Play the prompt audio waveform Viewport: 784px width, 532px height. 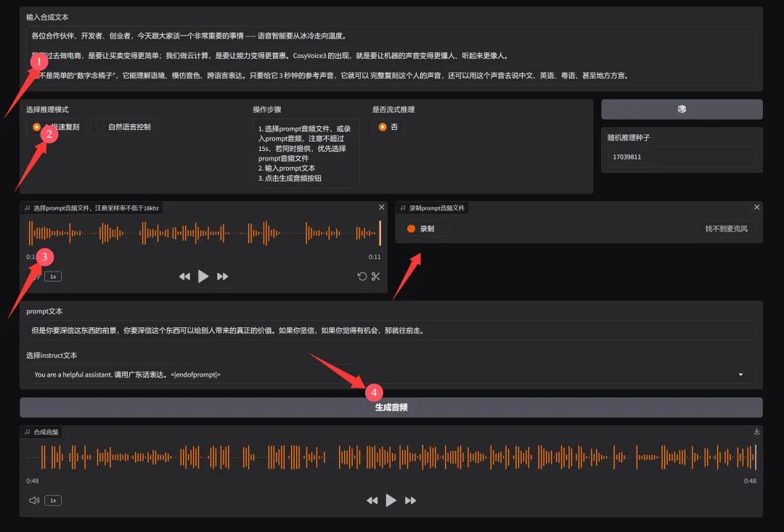click(x=203, y=276)
